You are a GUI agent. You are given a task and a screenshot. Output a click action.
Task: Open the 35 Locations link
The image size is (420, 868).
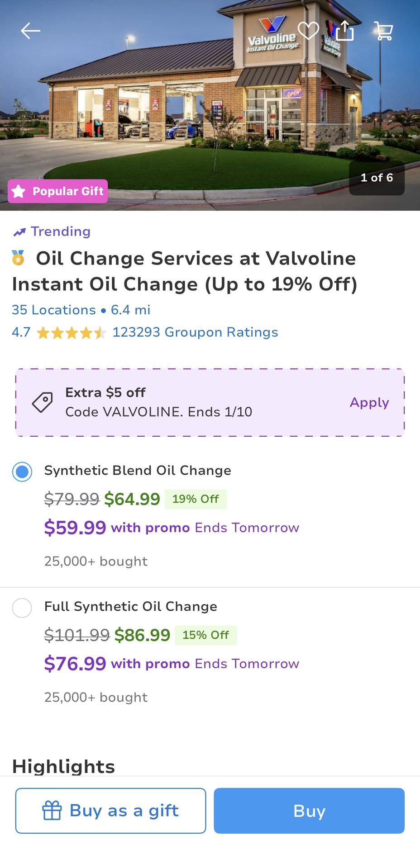(x=54, y=310)
